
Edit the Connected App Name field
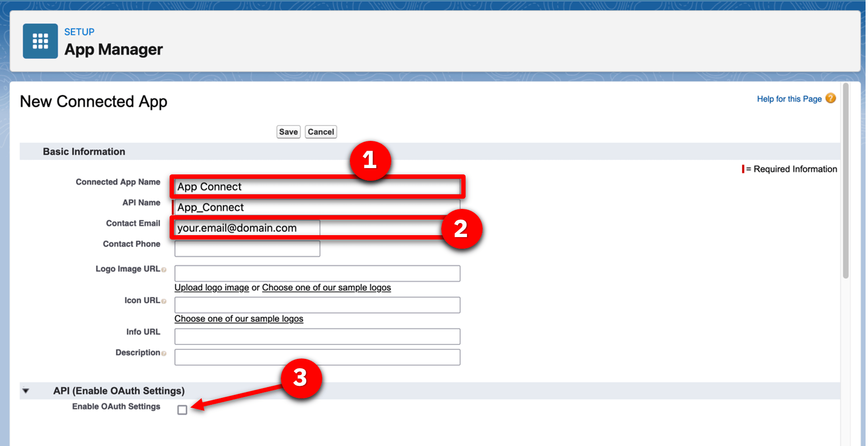[x=316, y=187]
